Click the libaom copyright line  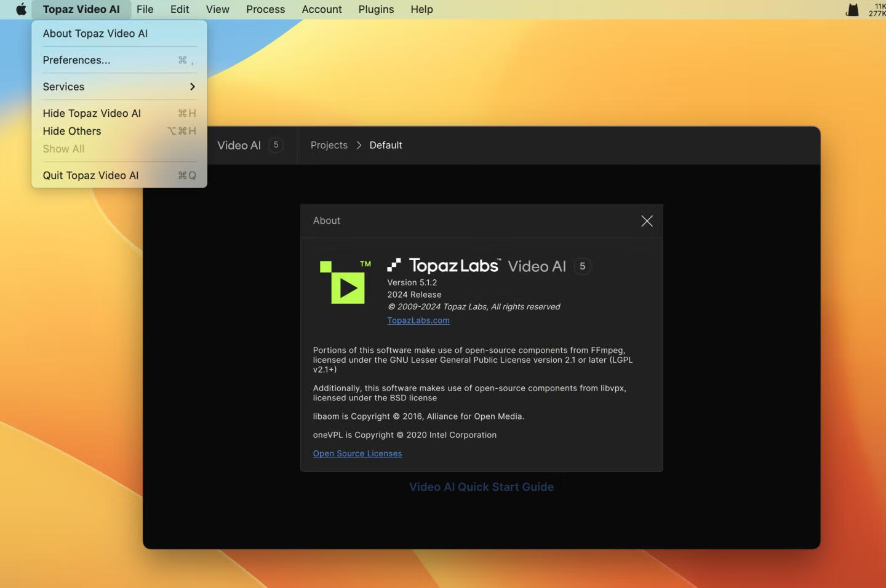point(418,416)
